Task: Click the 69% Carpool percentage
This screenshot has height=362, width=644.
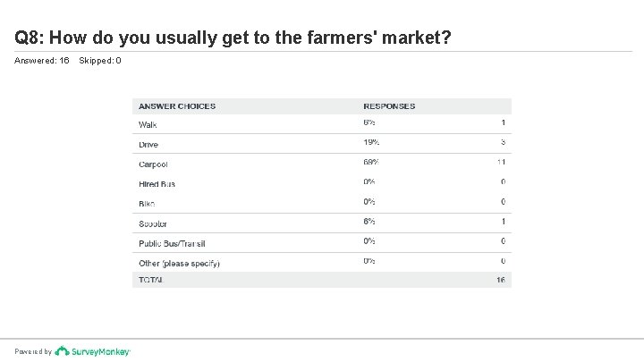Action: [370, 162]
